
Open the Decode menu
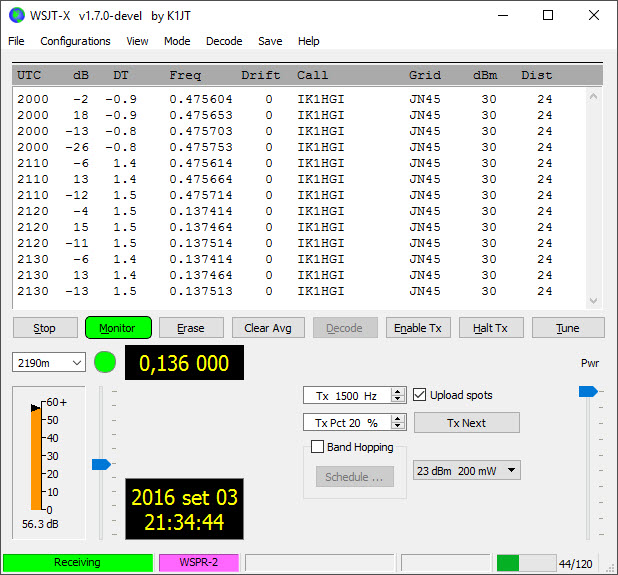224,41
